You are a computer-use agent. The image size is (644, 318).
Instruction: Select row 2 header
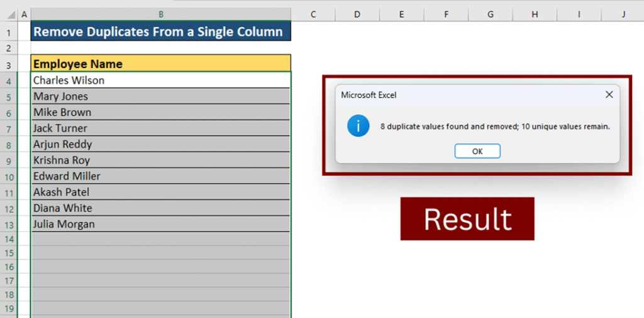click(9, 48)
